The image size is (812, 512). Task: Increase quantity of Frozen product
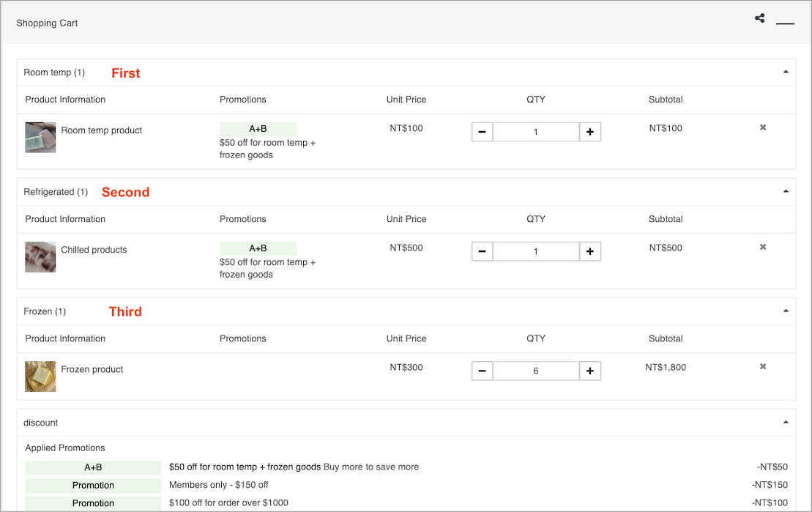[x=590, y=371]
